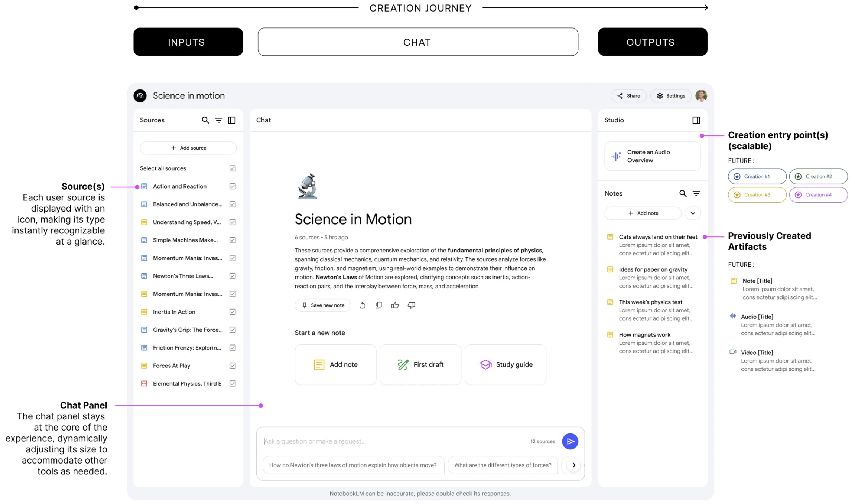Regenerate summary with the refresh icon

[x=363, y=305]
